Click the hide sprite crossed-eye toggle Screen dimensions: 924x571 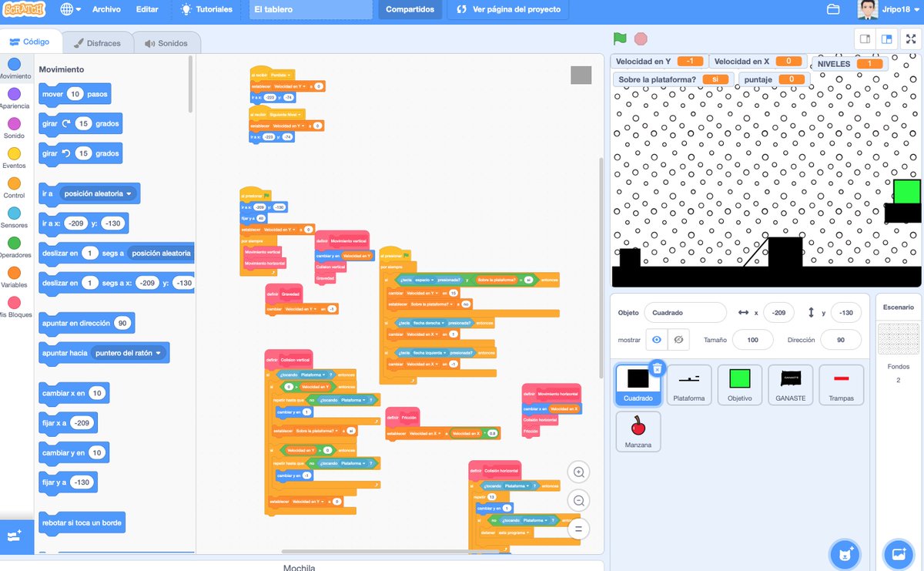click(678, 340)
